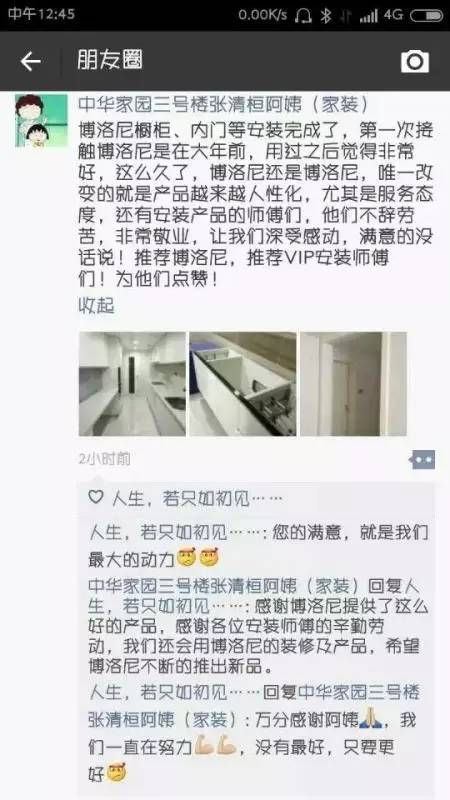Open the interior door photo
The image size is (450, 800).
pyautogui.click(x=354, y=384)
